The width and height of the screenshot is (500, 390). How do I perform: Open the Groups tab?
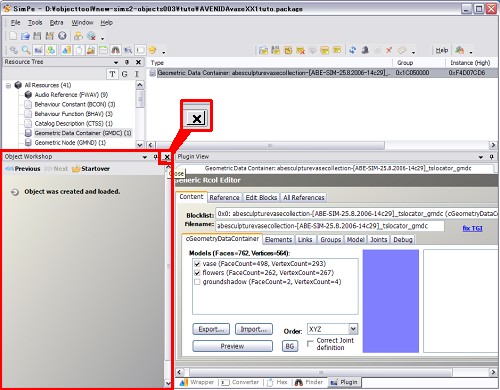pos(331,240)
